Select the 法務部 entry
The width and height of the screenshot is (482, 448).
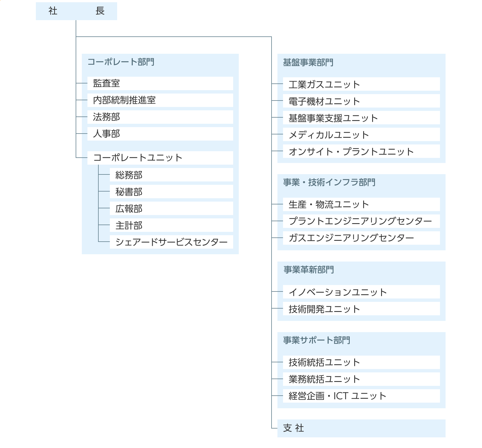(160, 117)
